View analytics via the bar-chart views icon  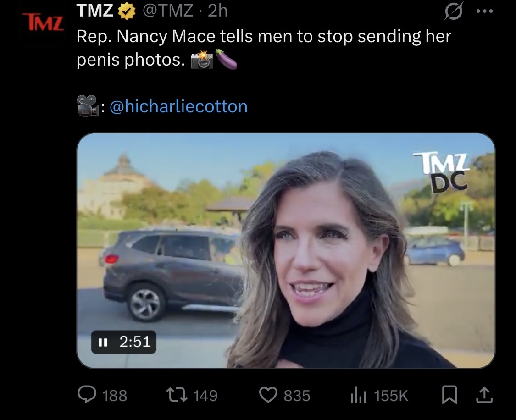click(358, 395)
